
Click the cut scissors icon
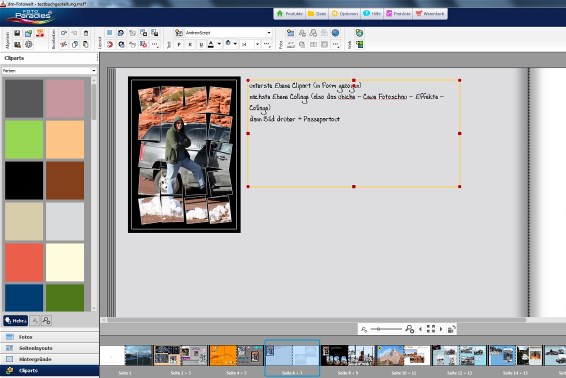click(64, 44)
